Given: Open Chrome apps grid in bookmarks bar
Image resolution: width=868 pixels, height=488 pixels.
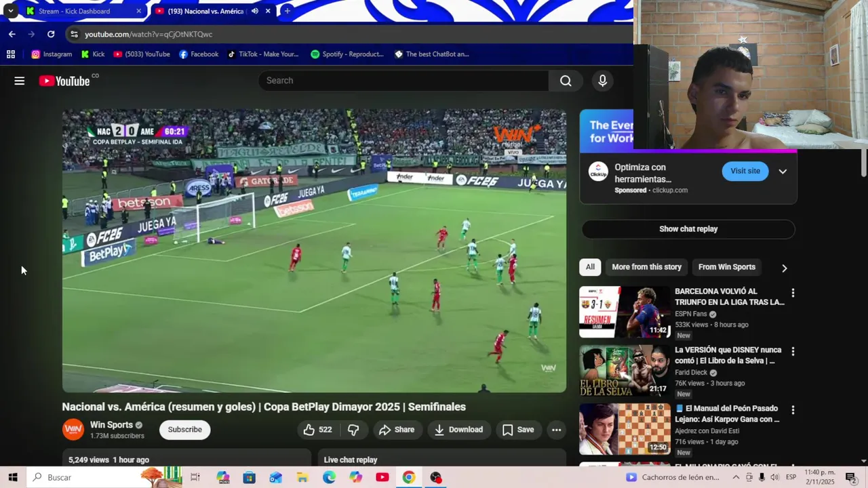Looking at the screenshot, I should pyautogui.click(x=11, y=54).
